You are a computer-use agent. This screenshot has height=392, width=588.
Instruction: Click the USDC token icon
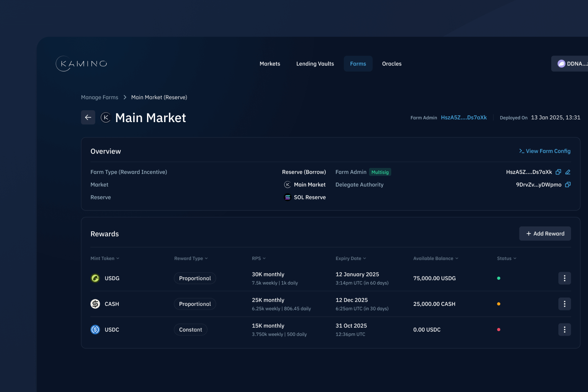[x=95, y=329]
